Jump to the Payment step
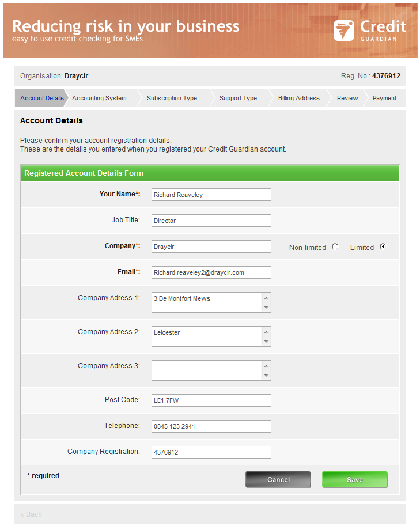 pyautogui.click(x=384, y=98)
